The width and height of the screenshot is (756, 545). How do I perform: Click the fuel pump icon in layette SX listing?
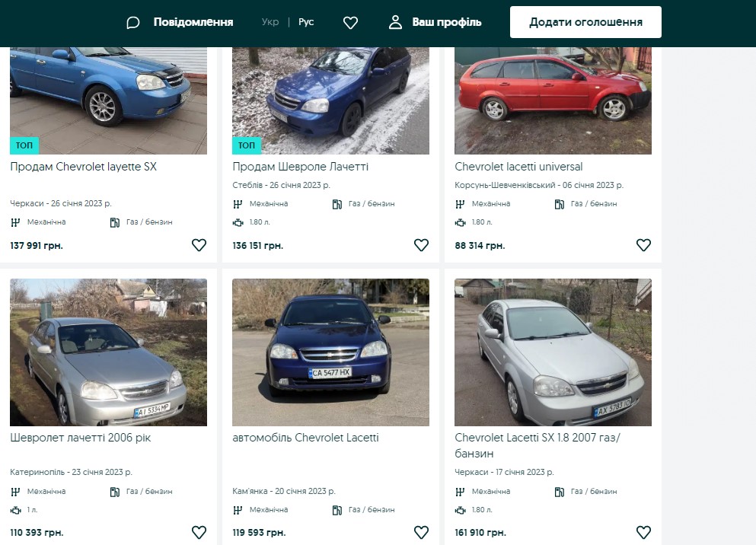[115, 222]
